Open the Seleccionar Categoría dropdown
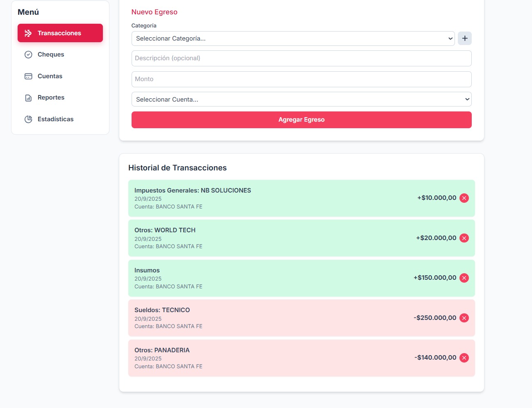 [x=293, y=39]
